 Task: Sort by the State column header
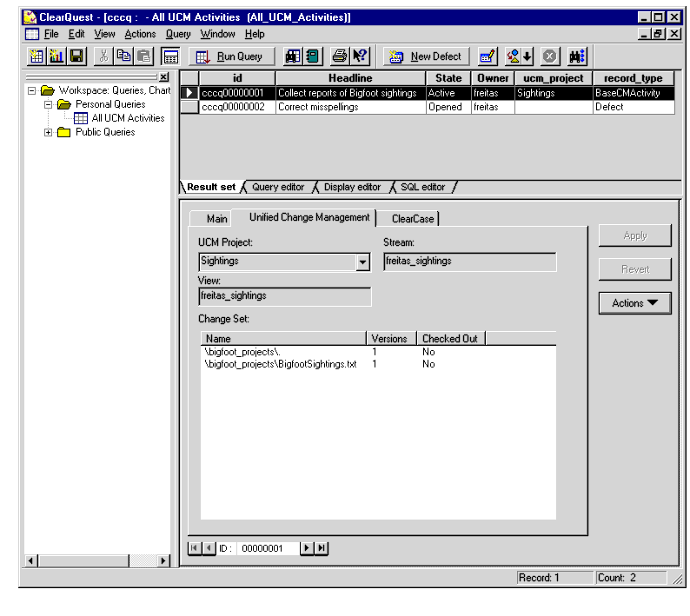pos(448,78)
